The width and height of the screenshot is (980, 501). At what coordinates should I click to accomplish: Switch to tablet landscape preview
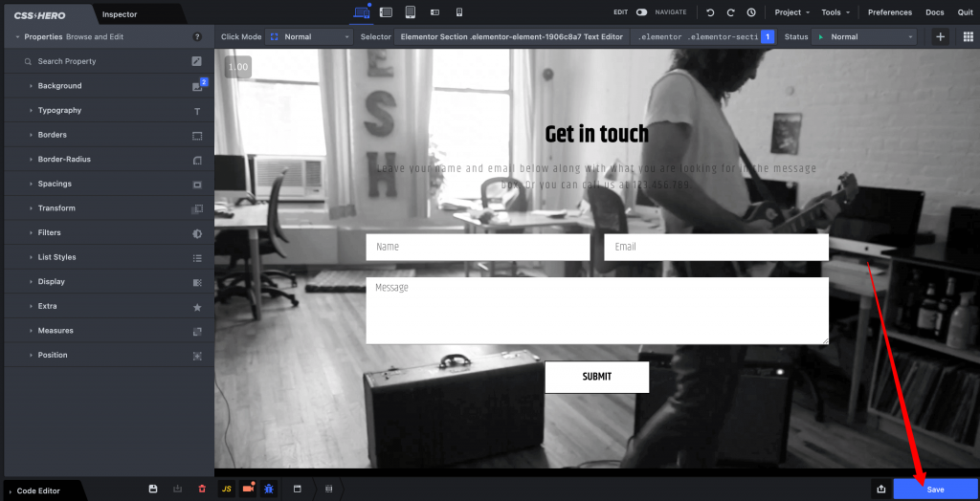386,11
